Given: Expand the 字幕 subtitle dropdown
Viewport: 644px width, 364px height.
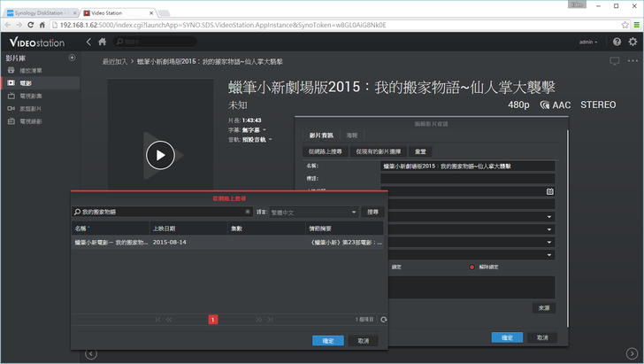Looking at the screenshot, I should pyautogui.click(x=264, y=130).
